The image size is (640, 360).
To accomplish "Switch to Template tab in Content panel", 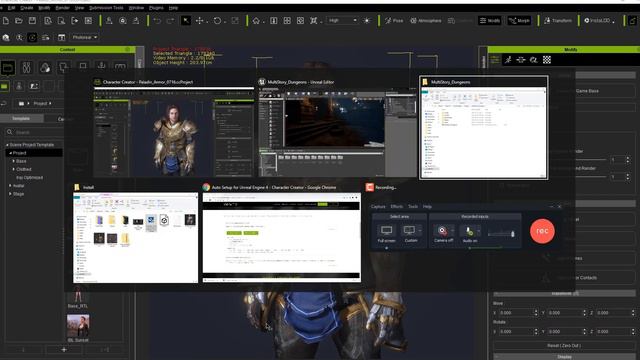I will [21, 118].
